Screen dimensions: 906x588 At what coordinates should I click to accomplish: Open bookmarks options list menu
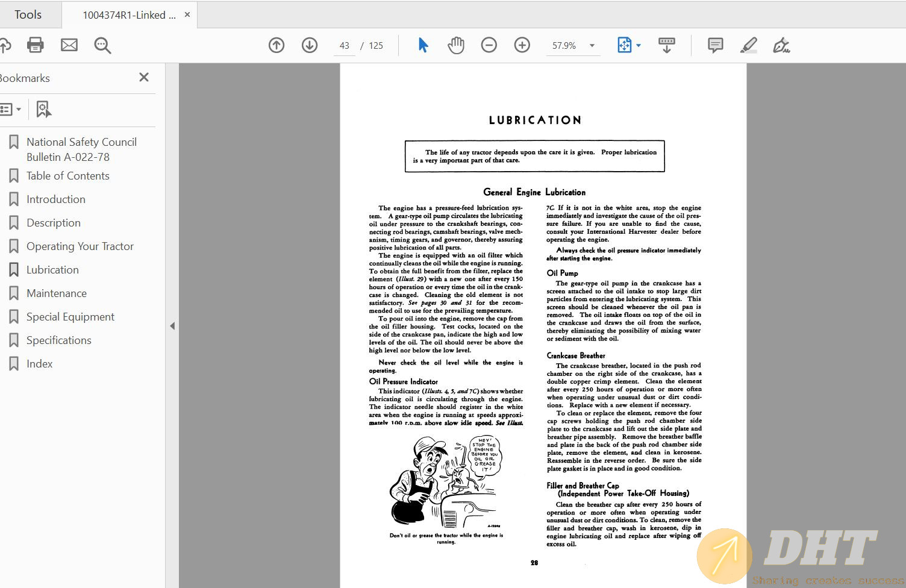[11, 109]
